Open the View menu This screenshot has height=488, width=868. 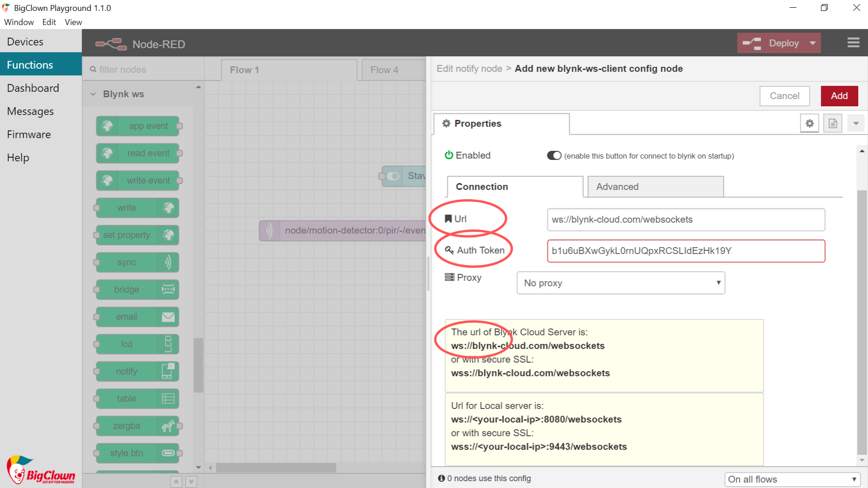73,22
